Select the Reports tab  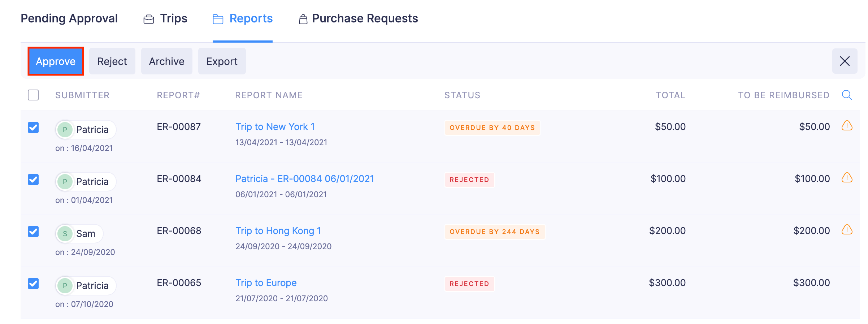pos(243,18)
